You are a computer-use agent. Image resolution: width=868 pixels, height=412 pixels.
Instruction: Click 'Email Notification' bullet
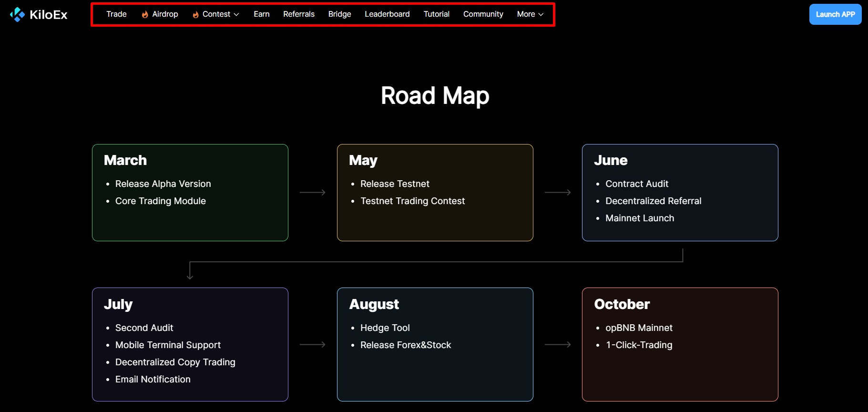pyautogui.click(x=153, y=380)
